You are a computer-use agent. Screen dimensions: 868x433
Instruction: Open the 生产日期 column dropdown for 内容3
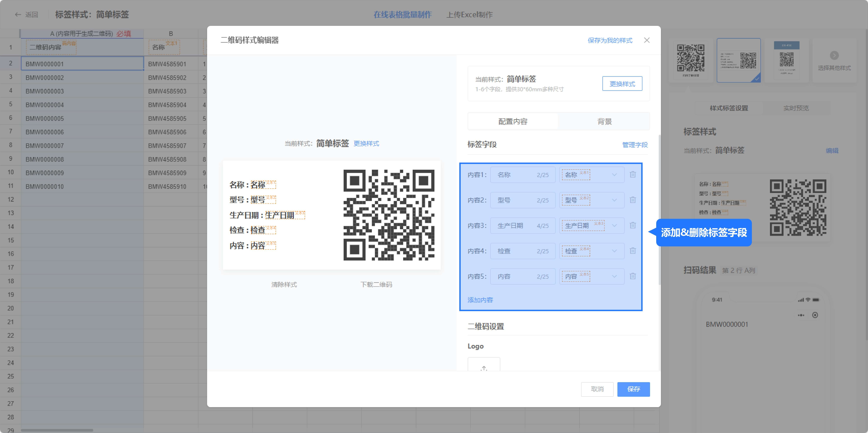pyautogui.click(x=614, y=225)
